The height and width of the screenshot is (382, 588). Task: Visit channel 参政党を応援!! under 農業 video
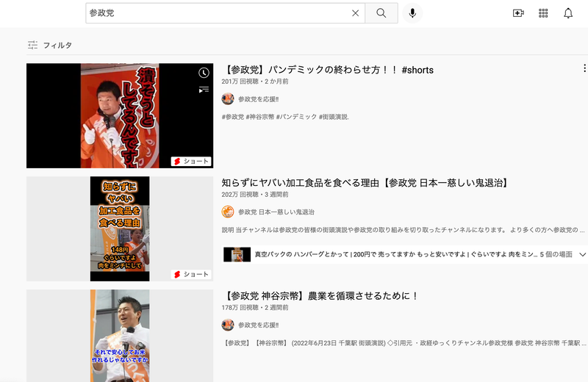pyautogui.click(x=259, y=325)
